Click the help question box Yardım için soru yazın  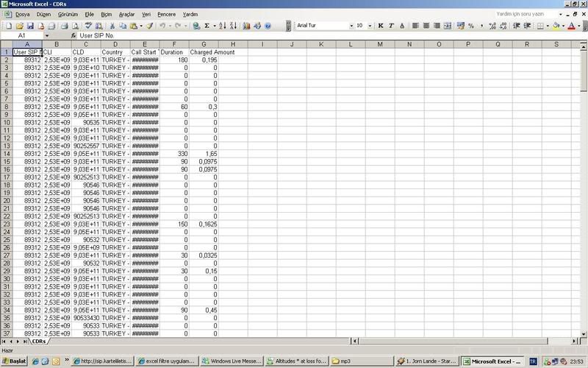pyautogui.click(x=526, y=14)
